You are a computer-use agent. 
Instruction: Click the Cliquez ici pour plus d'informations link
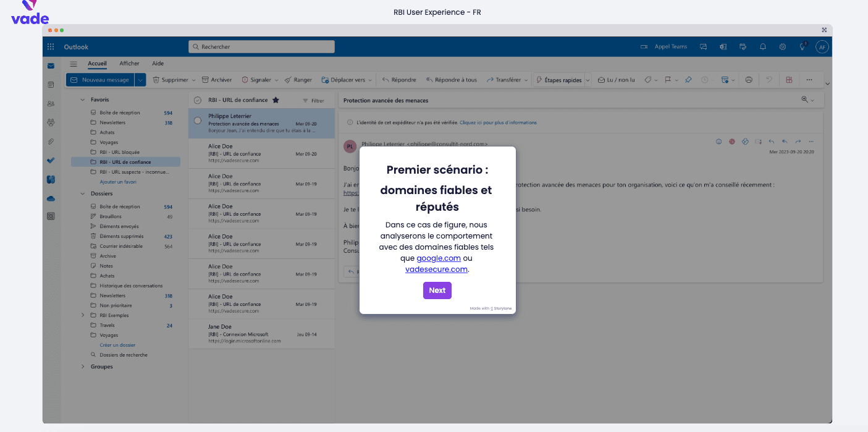tap(498, 122)
